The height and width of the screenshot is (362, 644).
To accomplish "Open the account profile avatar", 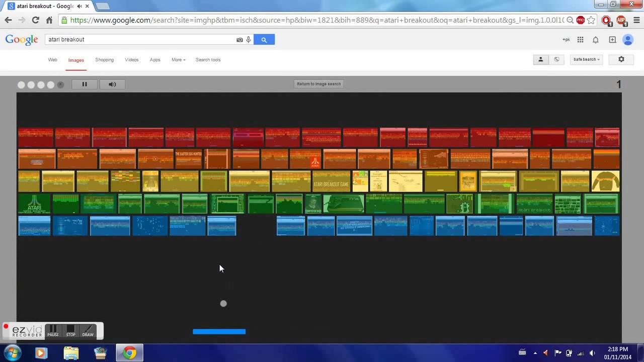I will pos(628,40).
